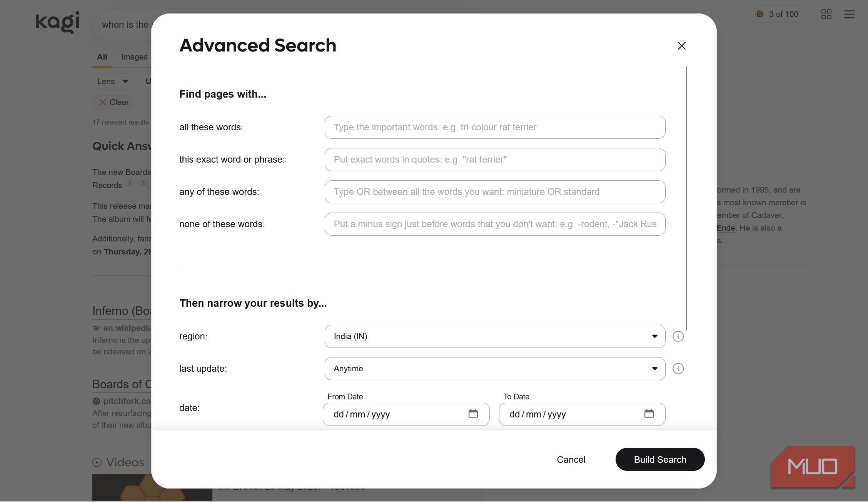Click the Ende link in the side panel
The width and height of the screenshot is (868, 502).
(x=726, y=228)
